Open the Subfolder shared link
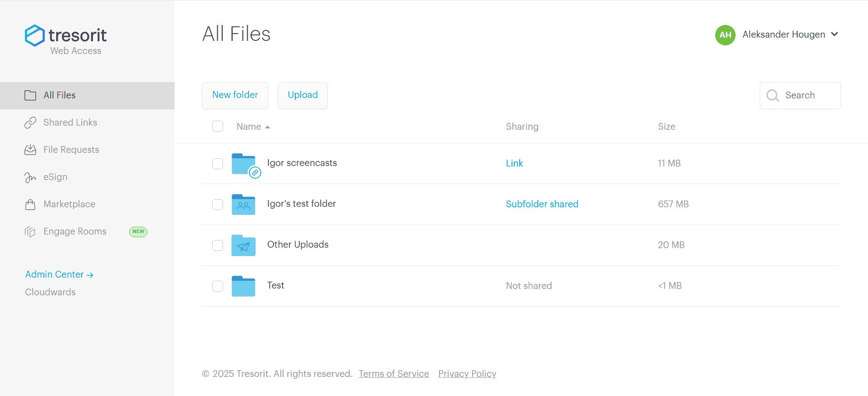868x396 pixels. point(542,204)
